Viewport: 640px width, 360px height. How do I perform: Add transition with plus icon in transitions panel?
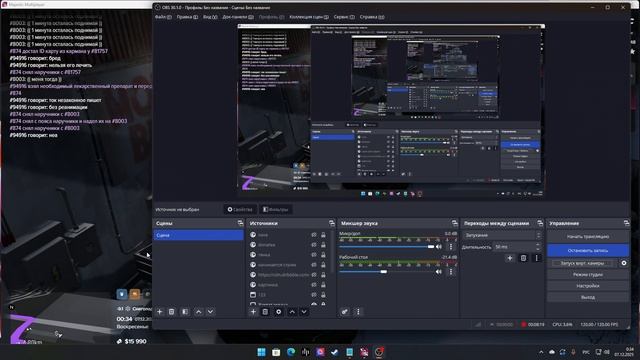510,258
